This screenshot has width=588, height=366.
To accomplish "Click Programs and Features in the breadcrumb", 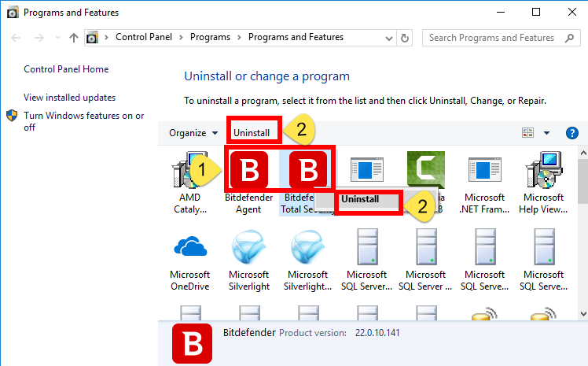I will click(296, 37).
